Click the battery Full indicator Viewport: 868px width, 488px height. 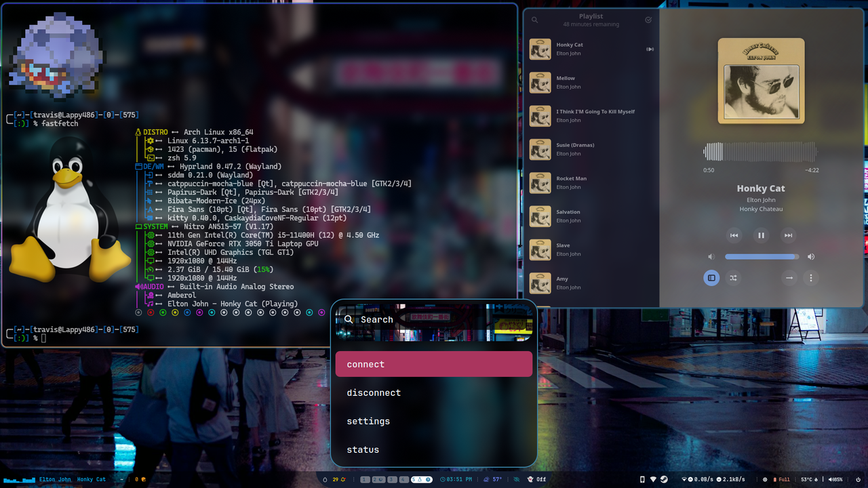781,479
